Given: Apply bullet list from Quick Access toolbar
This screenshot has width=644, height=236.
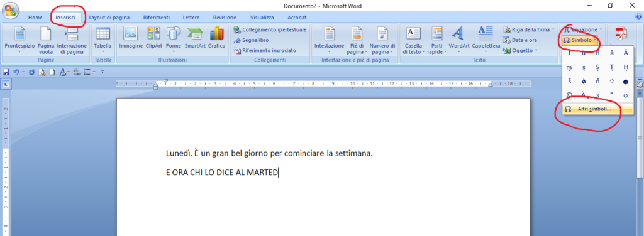Looking at the screenshot, I should [87, 72].
